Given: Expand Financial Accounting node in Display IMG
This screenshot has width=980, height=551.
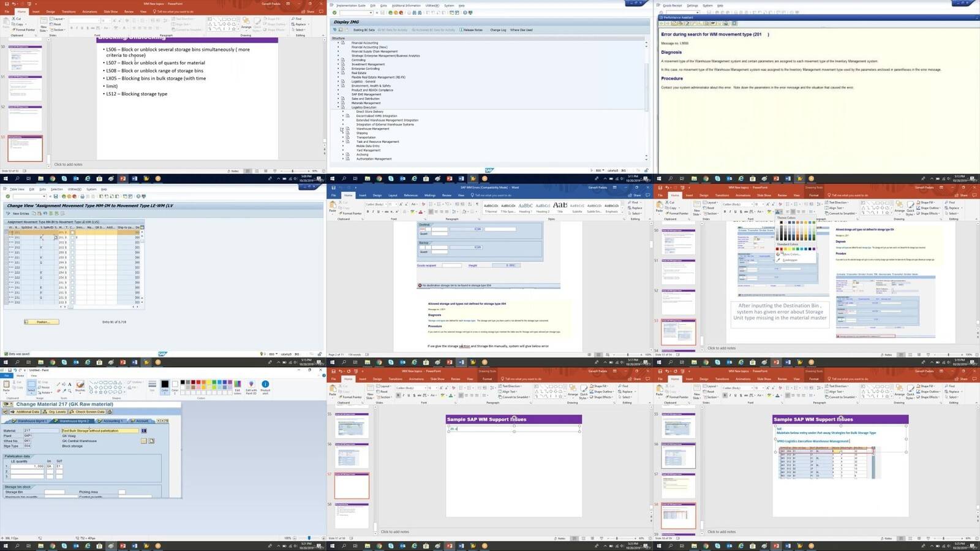Looking at the screenshot, I should pyautogui.click(x=338, y=43).
